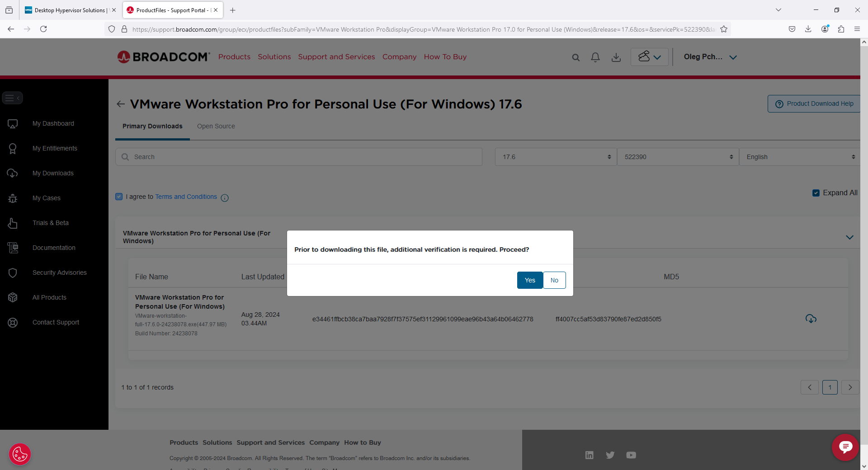
Task: Open the 522390 version dropdown
Action: click(678, 157)
